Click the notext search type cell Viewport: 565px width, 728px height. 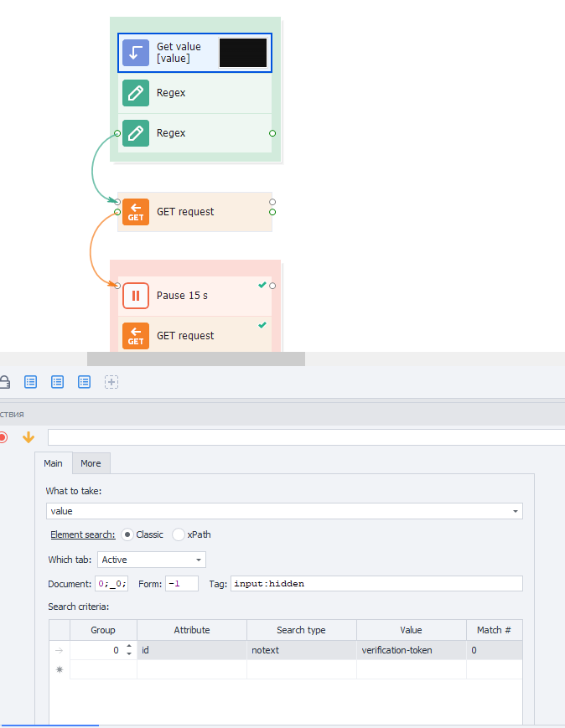[x=302, y=650]
